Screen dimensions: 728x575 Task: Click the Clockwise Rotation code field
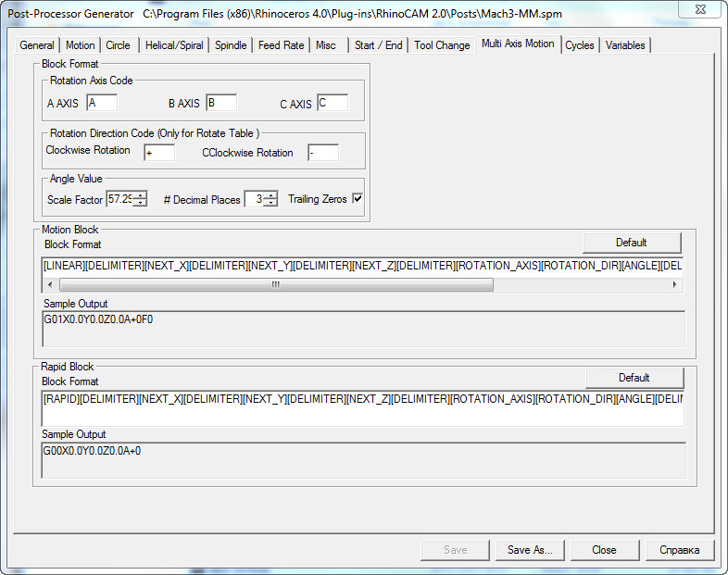[x=158, y=153]
